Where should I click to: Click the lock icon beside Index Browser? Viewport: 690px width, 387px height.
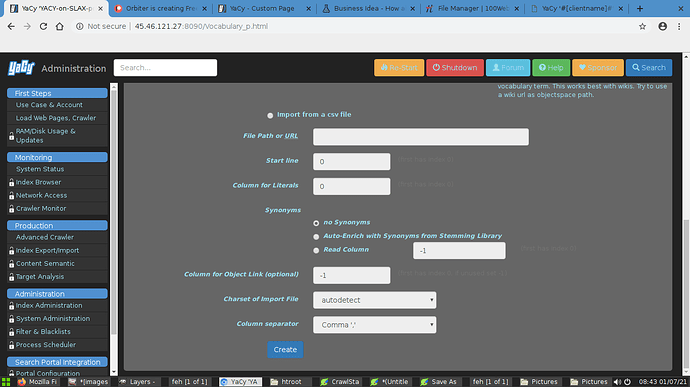click(x=11, y=182)
